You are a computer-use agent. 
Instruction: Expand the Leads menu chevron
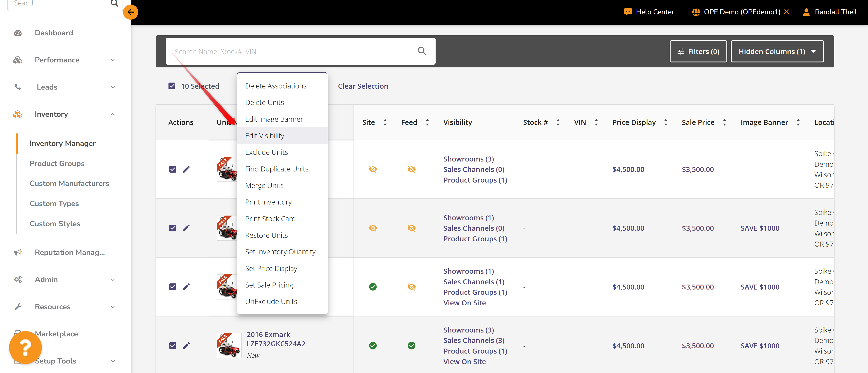coord(113,87)
